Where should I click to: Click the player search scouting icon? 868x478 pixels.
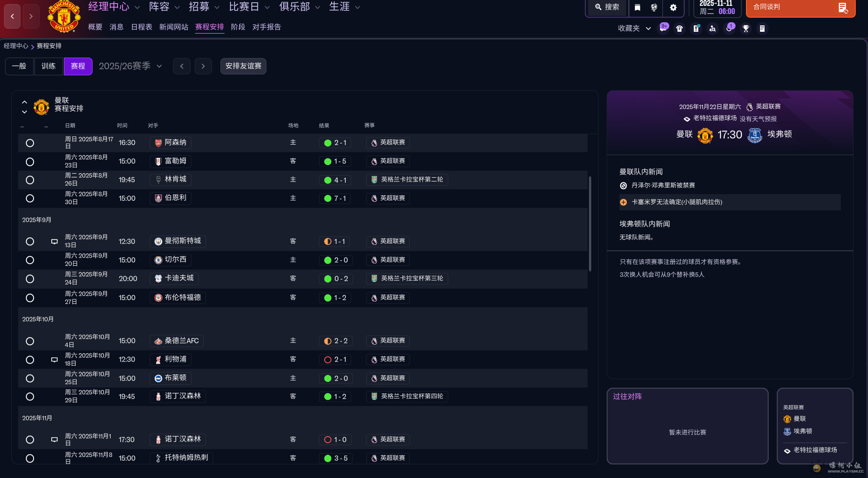tap(712, 29)
